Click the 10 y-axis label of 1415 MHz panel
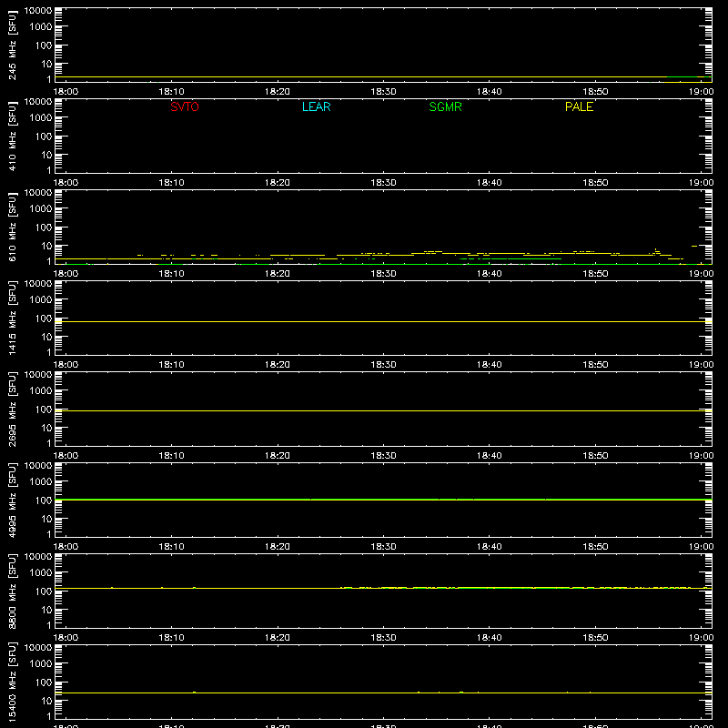This screenshot has width=728, height=728. pos(46,337)
